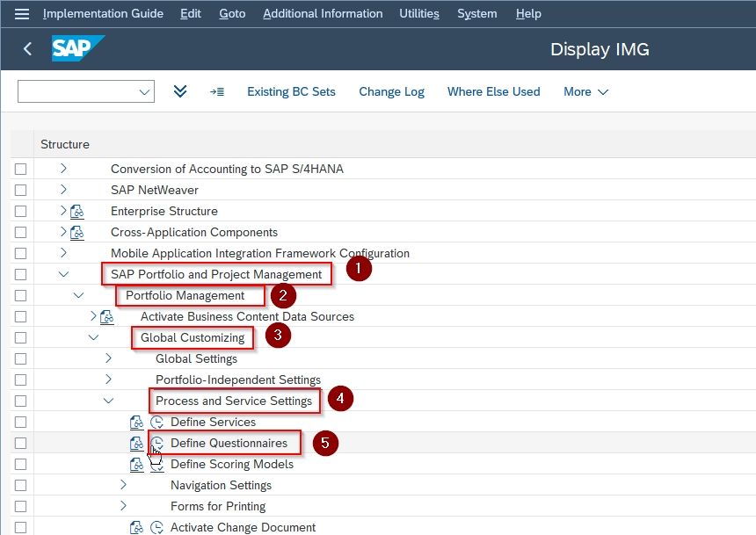Collapse the Global Customizing node
This screenshot has height=535, width=756.
[93, 337]
